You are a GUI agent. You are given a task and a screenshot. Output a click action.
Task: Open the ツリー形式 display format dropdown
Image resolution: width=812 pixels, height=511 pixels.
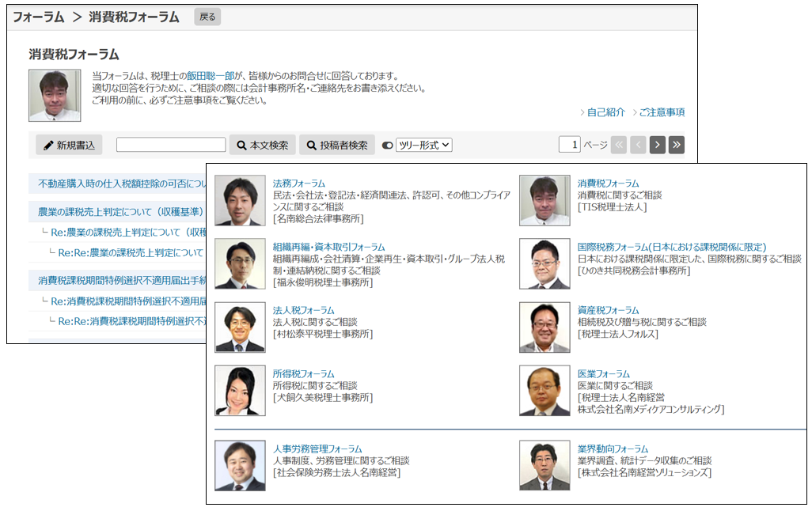coord(423,145)
